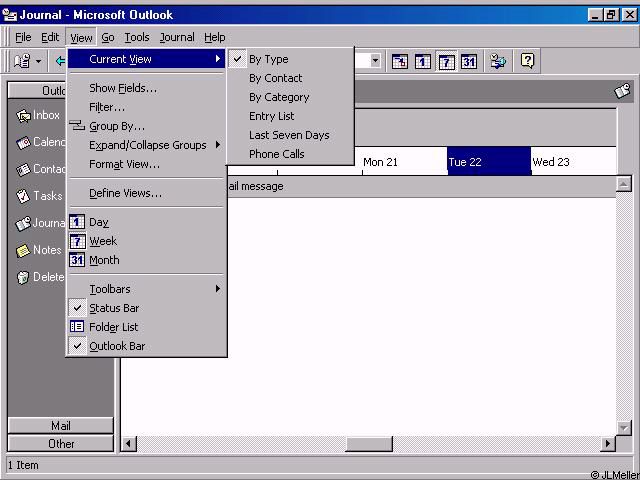Click the horizontal scrollbar thumb
Image resolution: width=640 pixels, height=480 pixels.
[x=369, y=443]
